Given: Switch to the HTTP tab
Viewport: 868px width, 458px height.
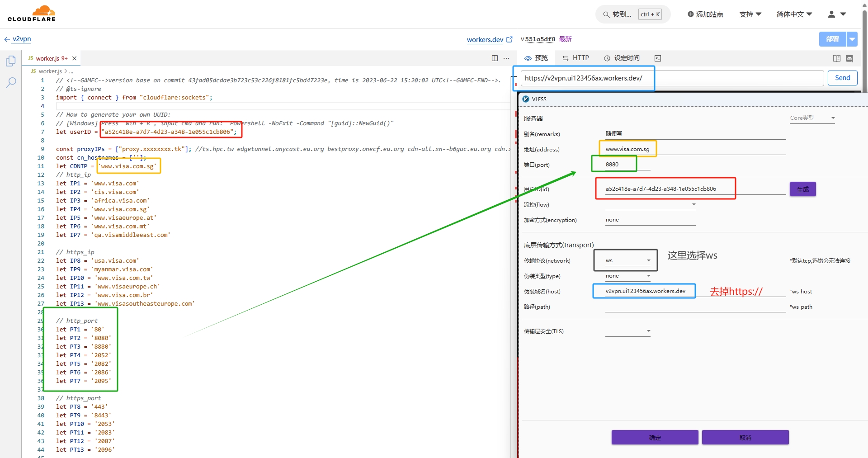Looking at the screenshot, I should [x=576, y=58].
